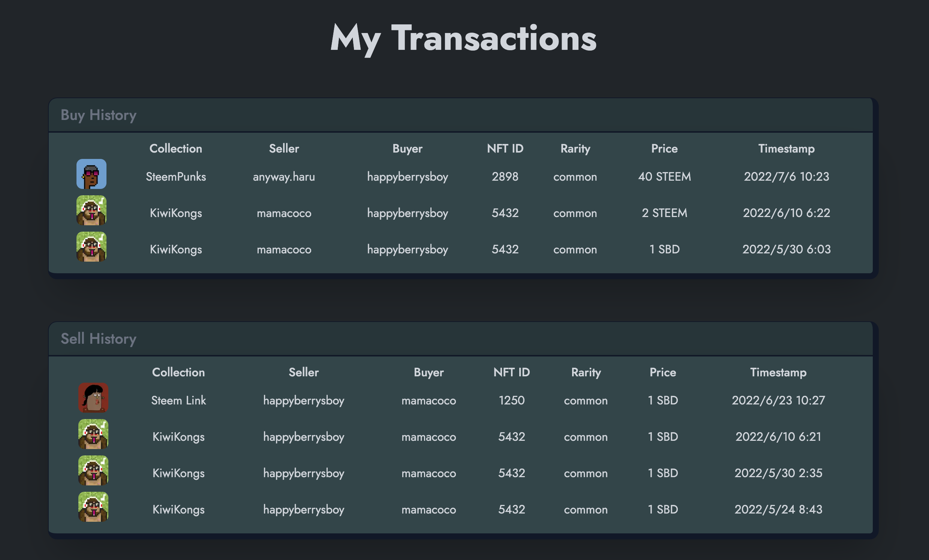Click SteemPunks collection name
This screenshot has height=560, width=929.
(x=176, y=177)
